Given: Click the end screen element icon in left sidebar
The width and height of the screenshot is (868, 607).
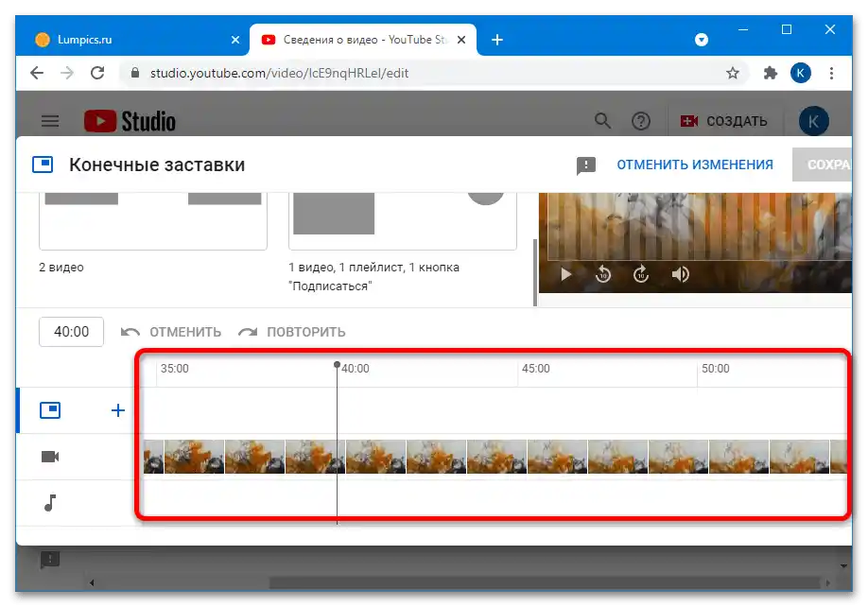Looking at the screenshot, I should [52, 410].
